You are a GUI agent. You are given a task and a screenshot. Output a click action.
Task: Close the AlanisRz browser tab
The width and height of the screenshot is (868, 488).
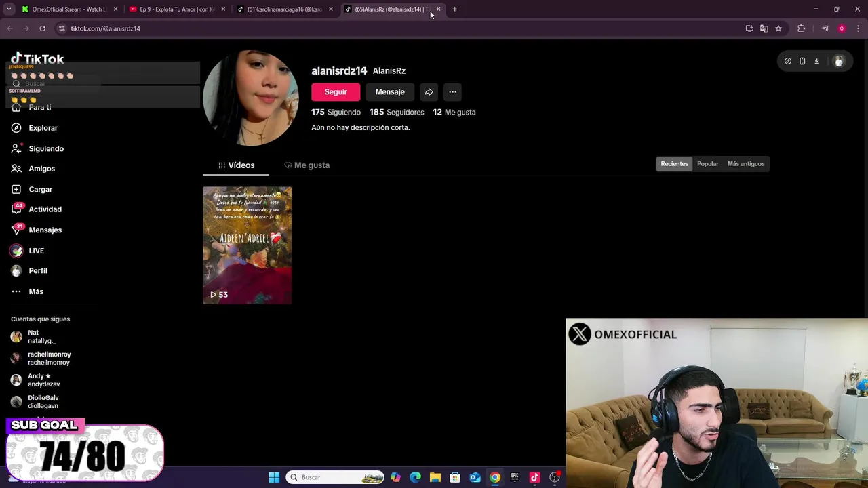(x=438, y=9)
